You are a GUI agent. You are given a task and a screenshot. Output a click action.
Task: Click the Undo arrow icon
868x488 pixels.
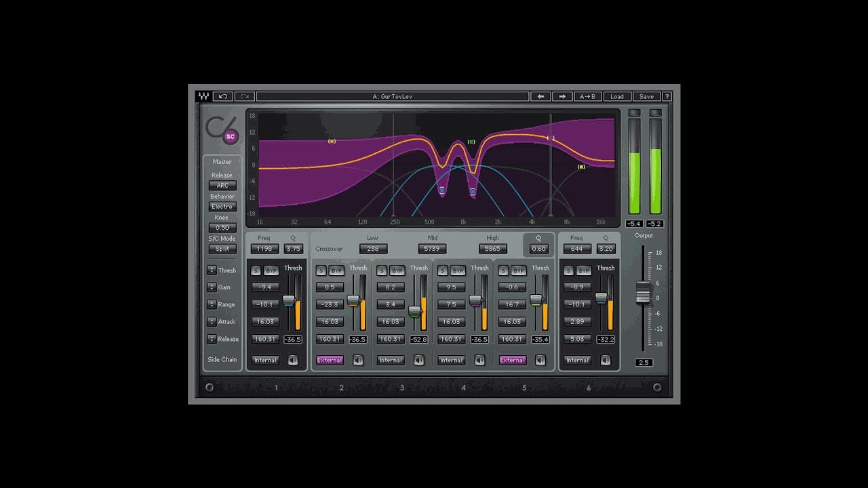pyautogui.click(x=223, y=96)
